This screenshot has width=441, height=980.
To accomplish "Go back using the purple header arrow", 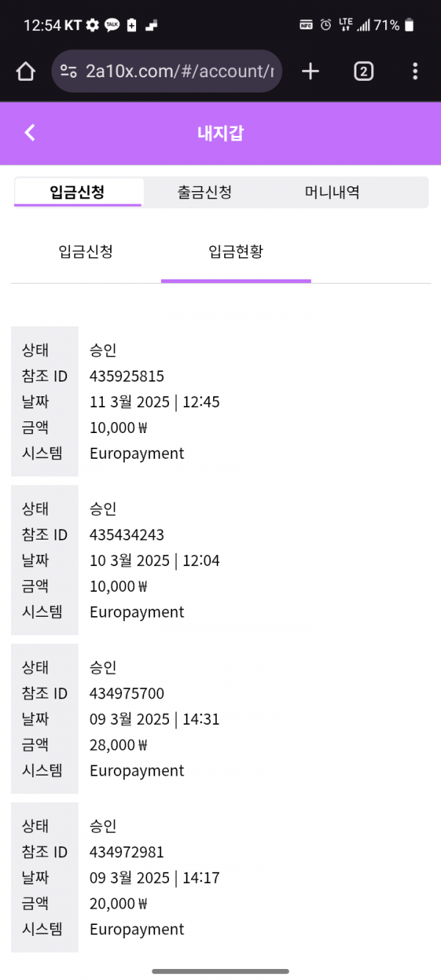I will pos(29,132).
